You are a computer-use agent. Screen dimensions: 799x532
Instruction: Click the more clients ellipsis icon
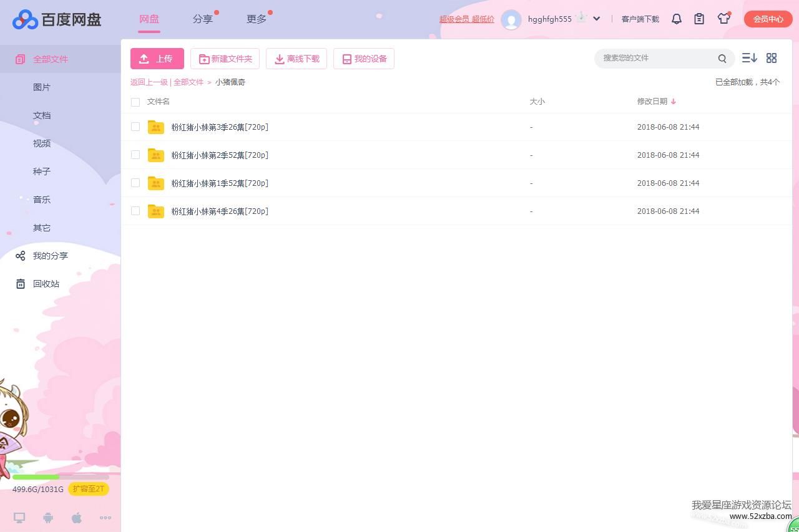pyautogui.click(x=105, y=518)
